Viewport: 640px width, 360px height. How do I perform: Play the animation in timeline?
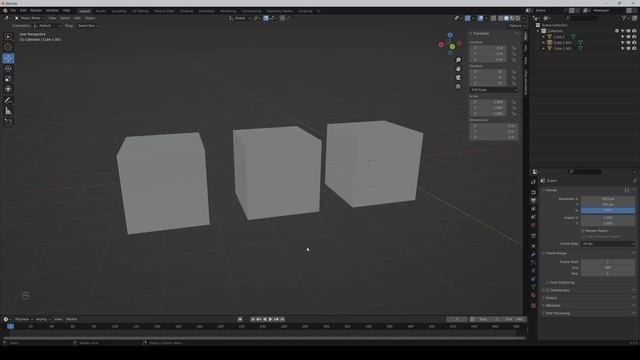pos(270,319)
